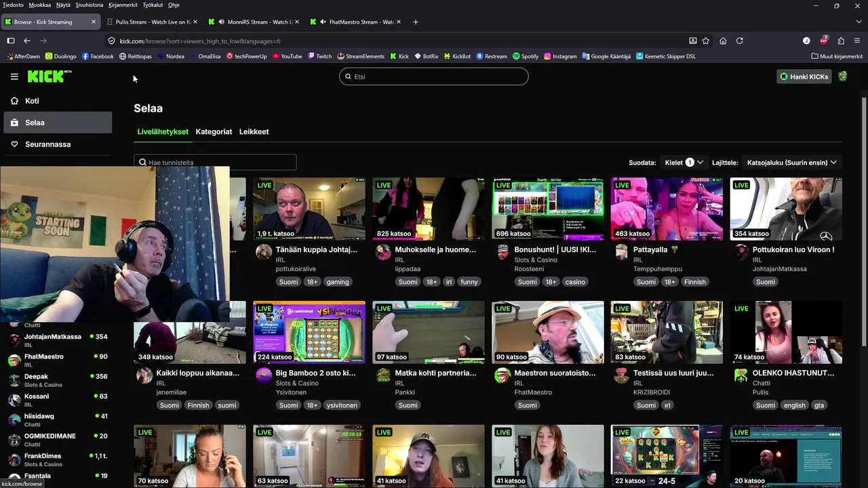Close the Browse - Kick Streaming tab
Screen dimensions: 868x488
pyautogui.click(x=94, y=22)
